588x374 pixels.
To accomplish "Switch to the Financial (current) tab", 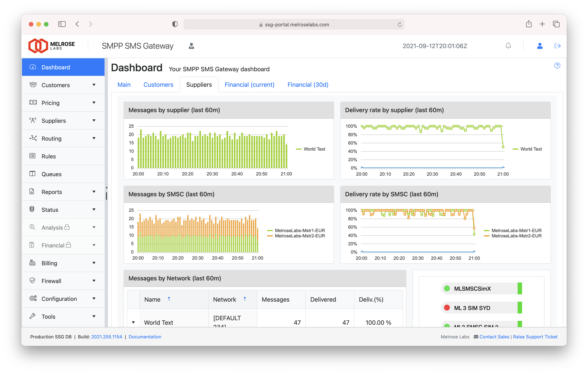I will pos(249,85).
